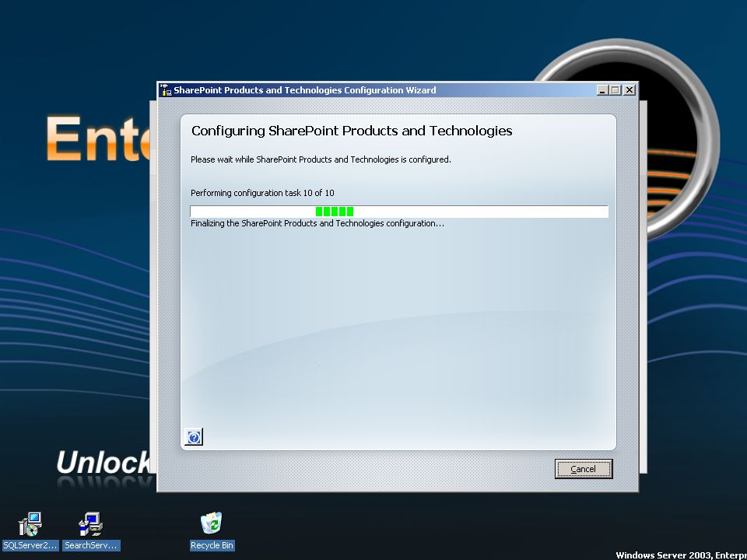This screenshot has width=747, height=560.
Task: Minimize the Configuration Wizard window
Action: coord(602,90)
